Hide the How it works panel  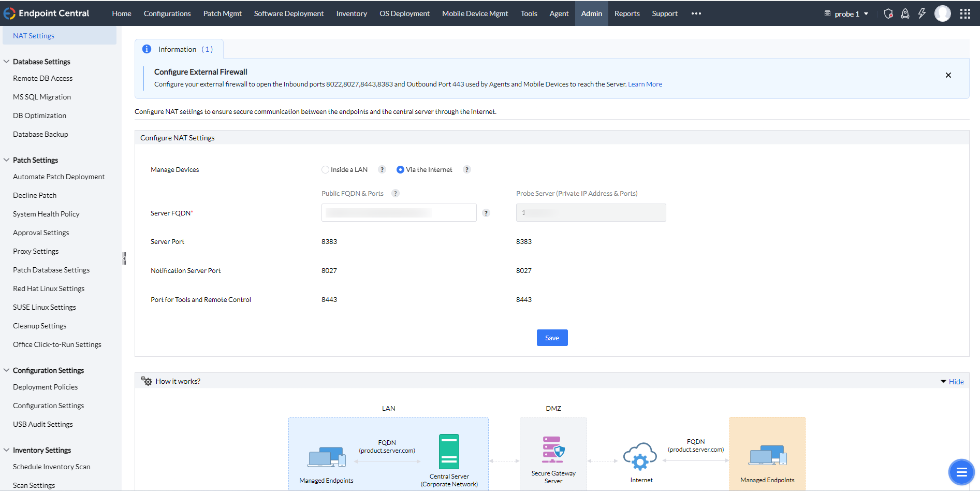click(953, 382)
